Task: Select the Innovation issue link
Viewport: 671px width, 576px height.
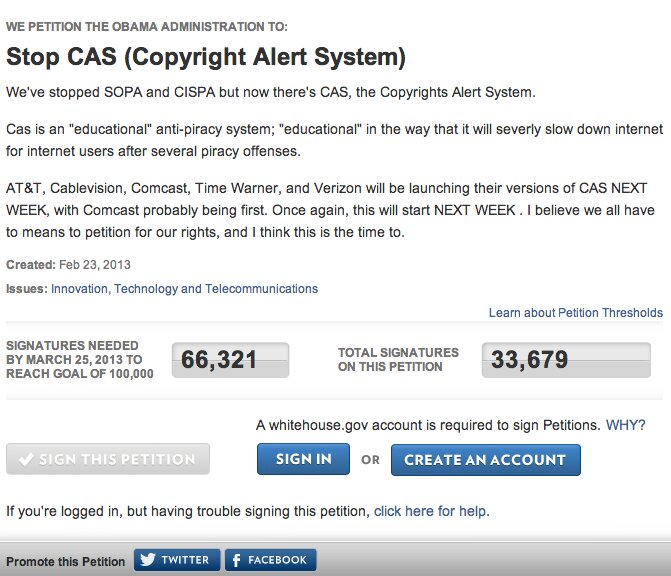Action: [x=79, y=289]
